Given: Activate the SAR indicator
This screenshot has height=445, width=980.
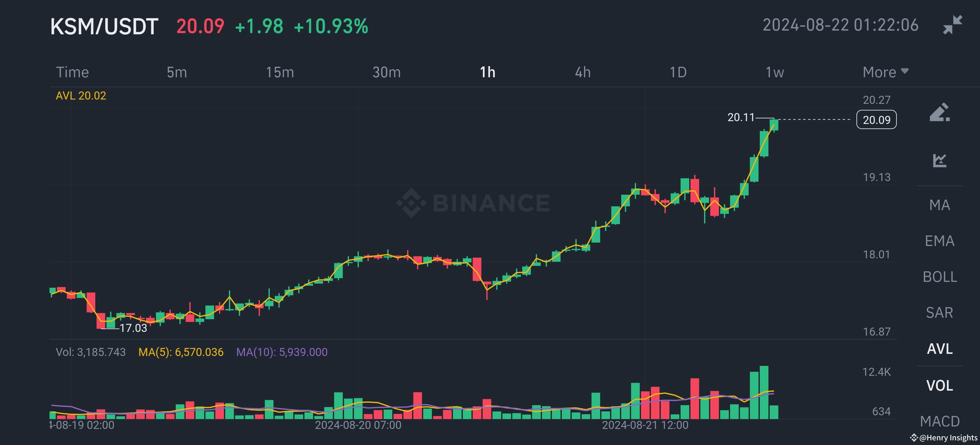Looking at the screenshot, I should pyautogui.click(x=940, y=312).
